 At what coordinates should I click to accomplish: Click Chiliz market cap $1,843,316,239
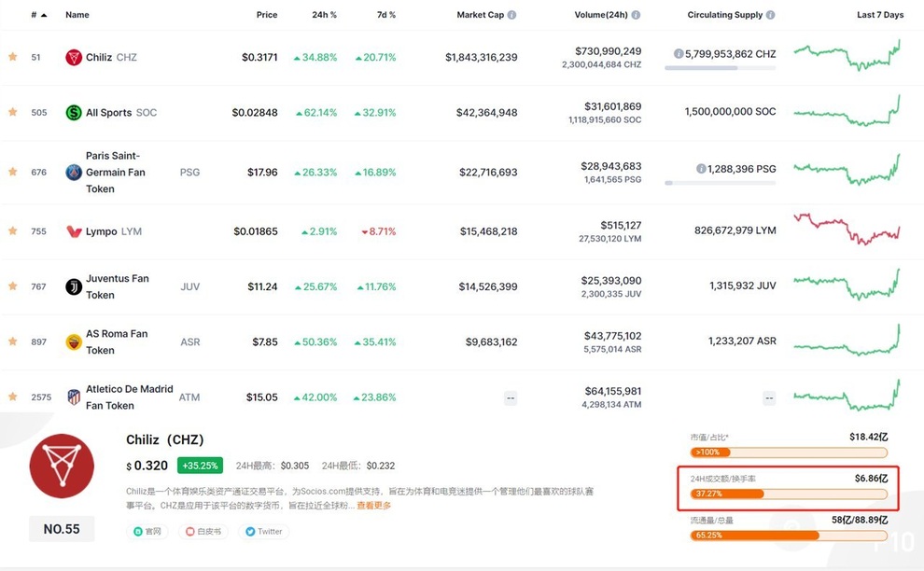[482, 57]
